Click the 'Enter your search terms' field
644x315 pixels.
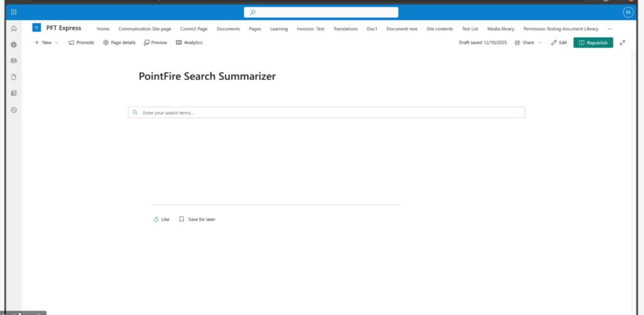[326, 113]
